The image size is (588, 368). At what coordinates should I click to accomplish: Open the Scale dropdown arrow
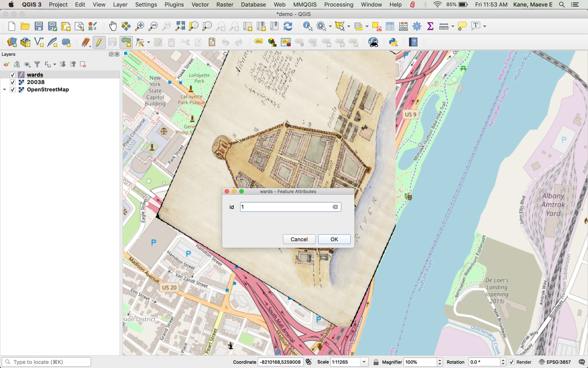coord(364,362)
